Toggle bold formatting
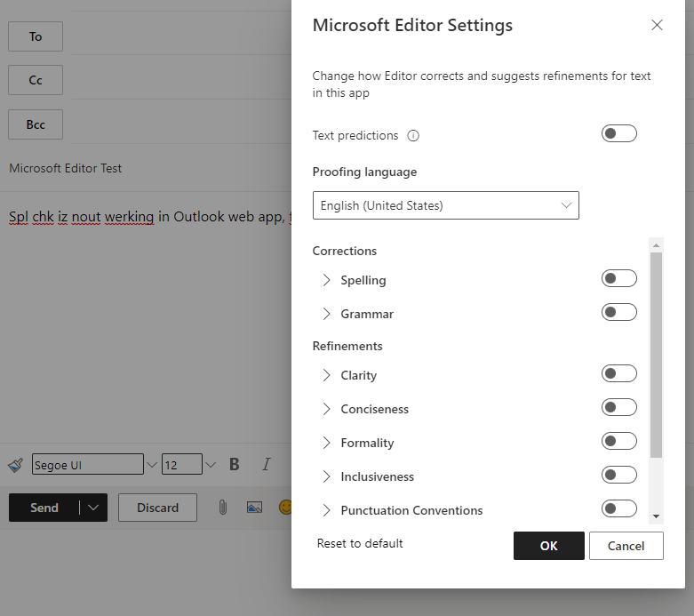The width and height of the screenshot is (694, 616). coord(234,465)
